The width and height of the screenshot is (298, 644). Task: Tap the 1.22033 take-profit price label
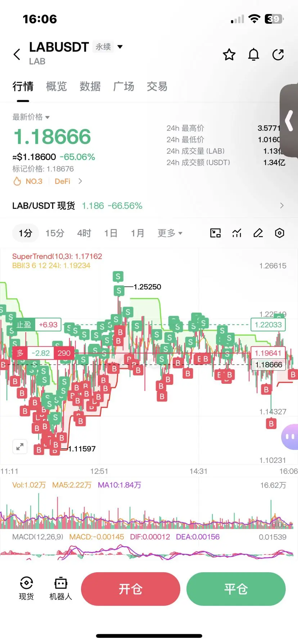coord(268,325)
